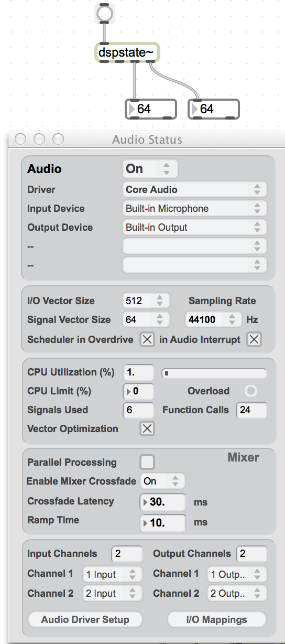
Task: Open the Driver dropdown showing Core Audio
Action: click(194, 189)
